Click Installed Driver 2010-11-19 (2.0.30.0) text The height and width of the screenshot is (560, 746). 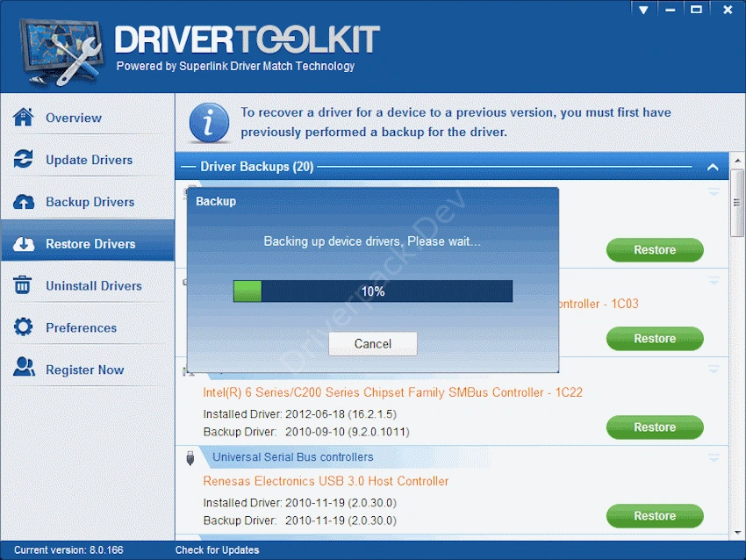(x=300, y=502)
